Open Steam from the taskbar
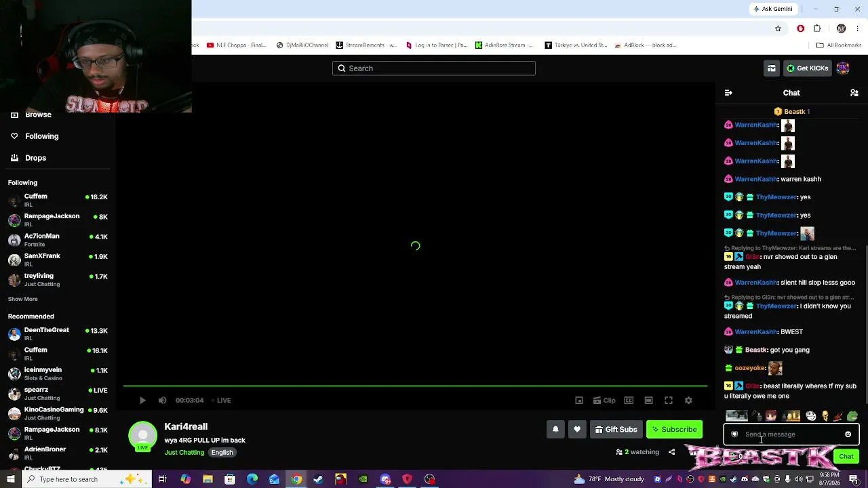The height and width of the screenshot is (488, 868). tap(318, 479)
